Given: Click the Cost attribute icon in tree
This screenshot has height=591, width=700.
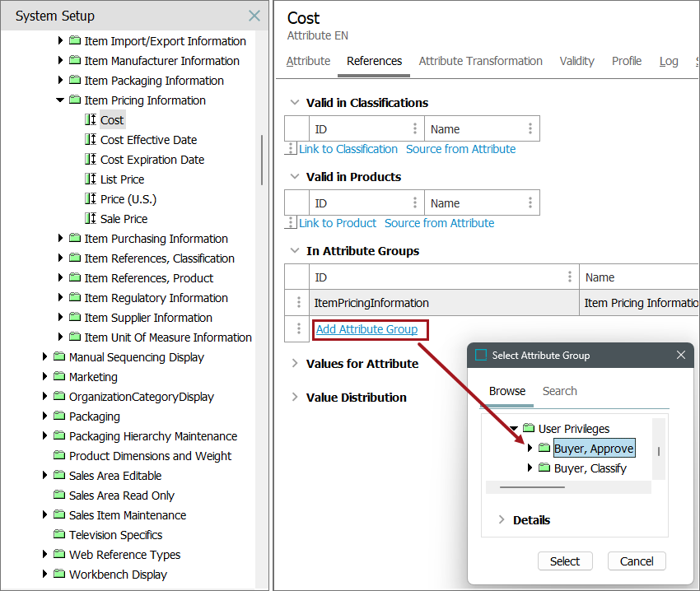Looking at the screenshot, I should coord(91,120).
